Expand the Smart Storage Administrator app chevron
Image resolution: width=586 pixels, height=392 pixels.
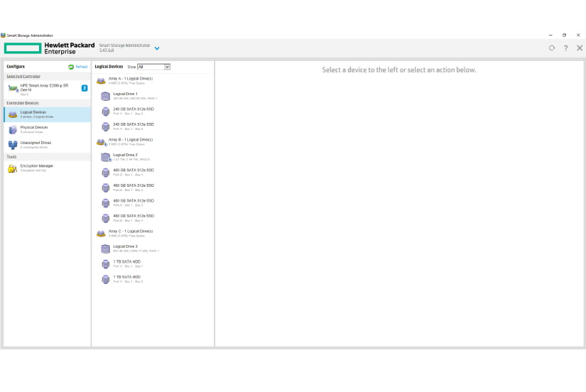pyautogui.click(x=157, y=48)
